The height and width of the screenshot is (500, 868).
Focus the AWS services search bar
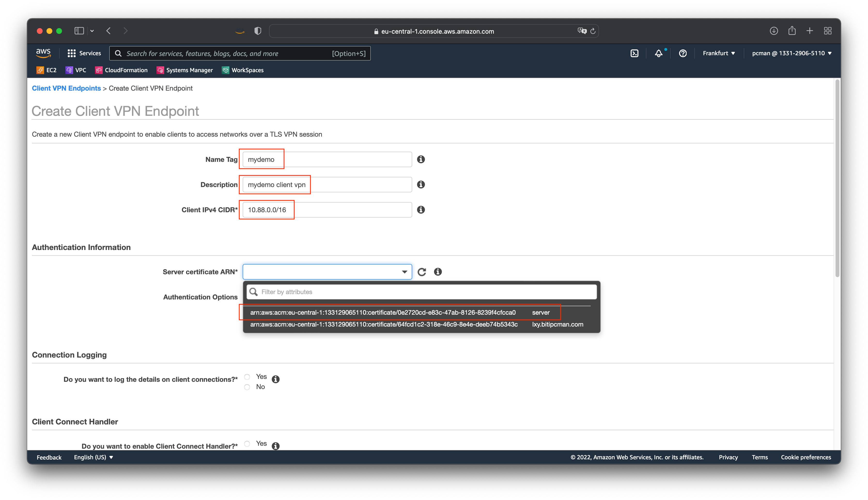[x=240, y=53]
